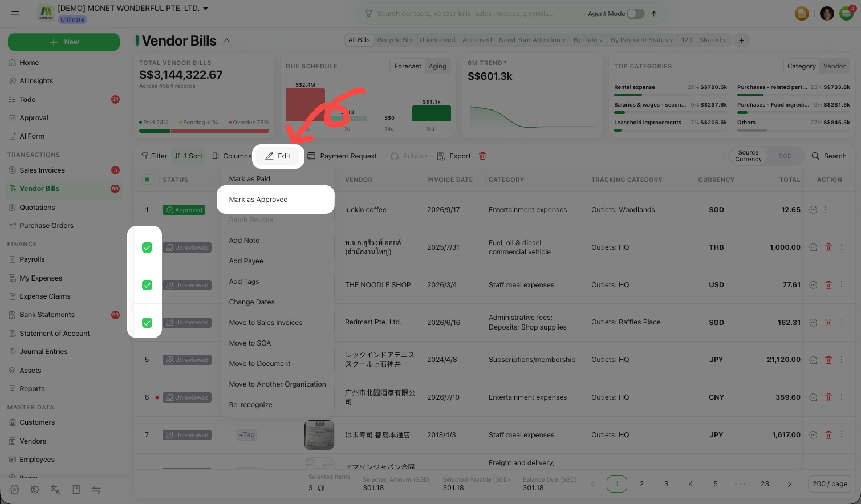The image size is (861, 504).
Task: Click the green New button
Action: coord(64,42)
